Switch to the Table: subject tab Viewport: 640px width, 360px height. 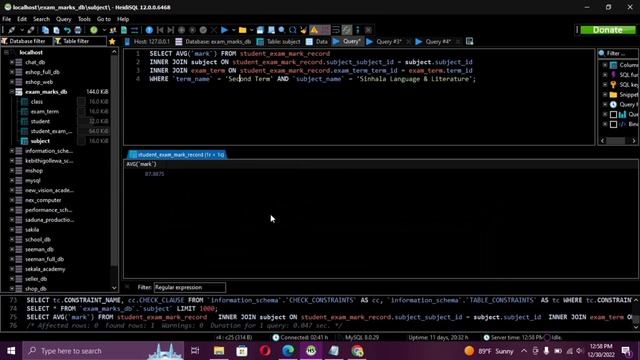(x=279, y=41)
